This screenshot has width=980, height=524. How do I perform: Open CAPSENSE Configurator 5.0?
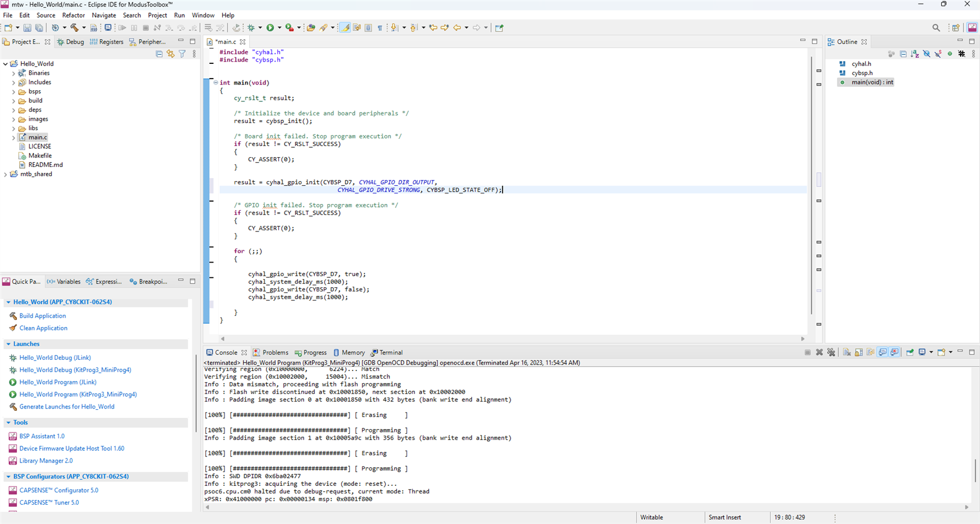pos(59,490)
